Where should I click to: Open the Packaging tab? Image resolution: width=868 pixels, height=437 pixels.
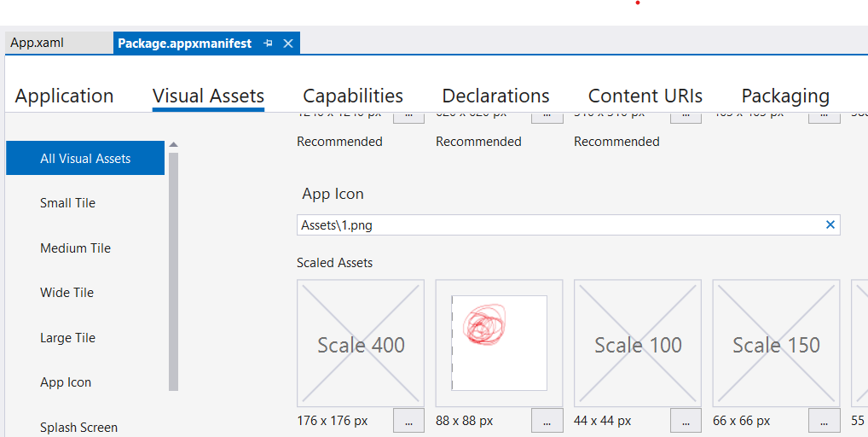tap(785, 96)
